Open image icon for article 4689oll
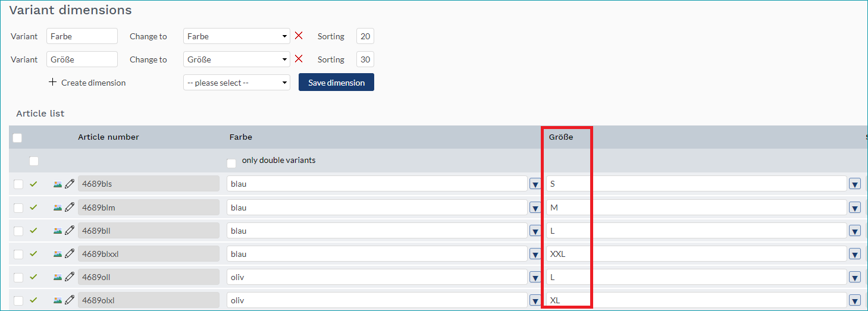The width and height of the screenshot is (868, 311). pos(58,277)
